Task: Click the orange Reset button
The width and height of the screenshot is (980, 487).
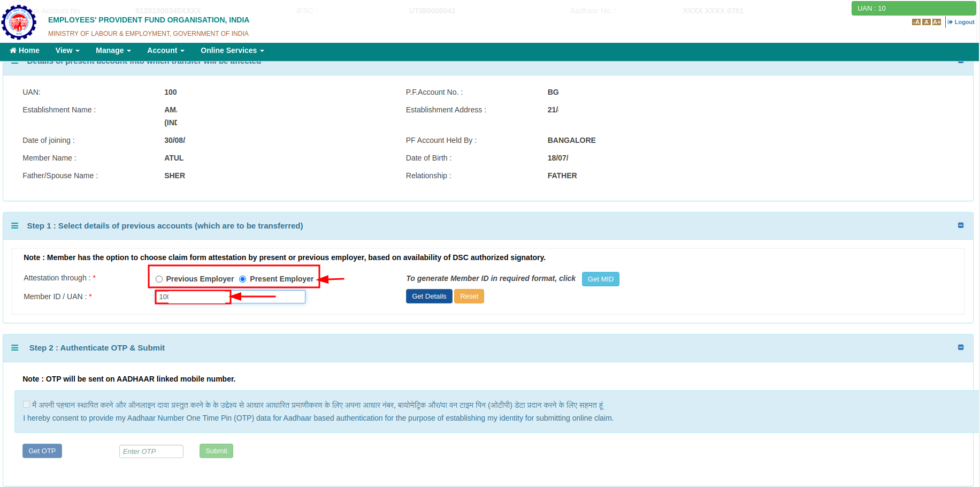Action: click(x=469, y=296)
